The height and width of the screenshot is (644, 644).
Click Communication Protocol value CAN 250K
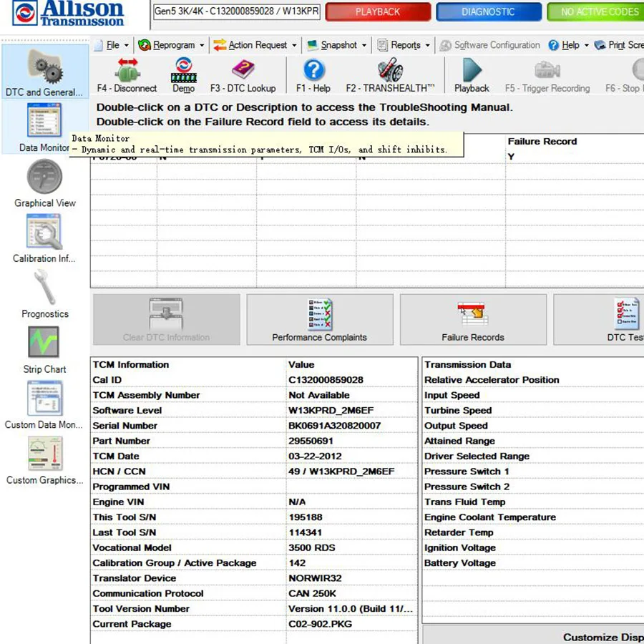coord(312,593)
